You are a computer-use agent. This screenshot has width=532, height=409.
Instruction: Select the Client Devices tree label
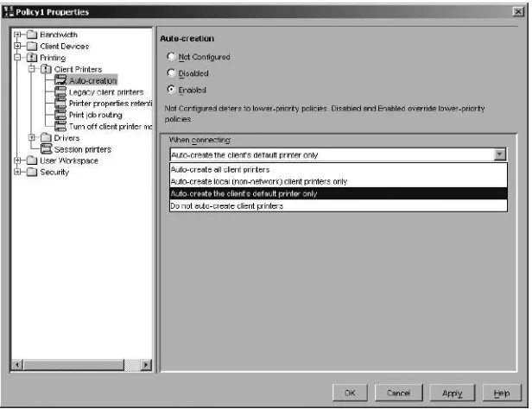pyautogui.click(x=65, y=46)
